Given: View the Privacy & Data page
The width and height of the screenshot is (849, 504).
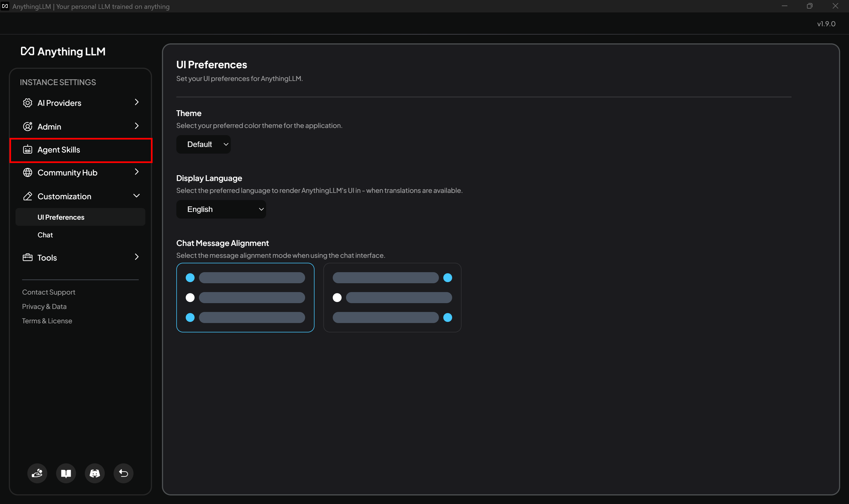Looking at the screenshot, I should [x=44, y=306].
